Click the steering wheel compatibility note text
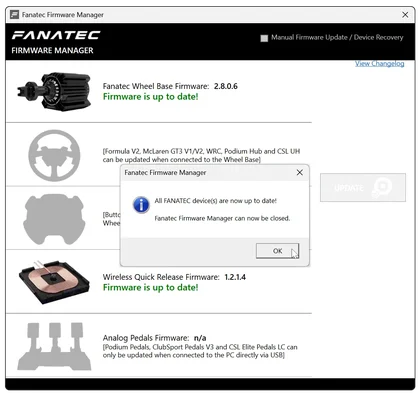 [201, 155]
